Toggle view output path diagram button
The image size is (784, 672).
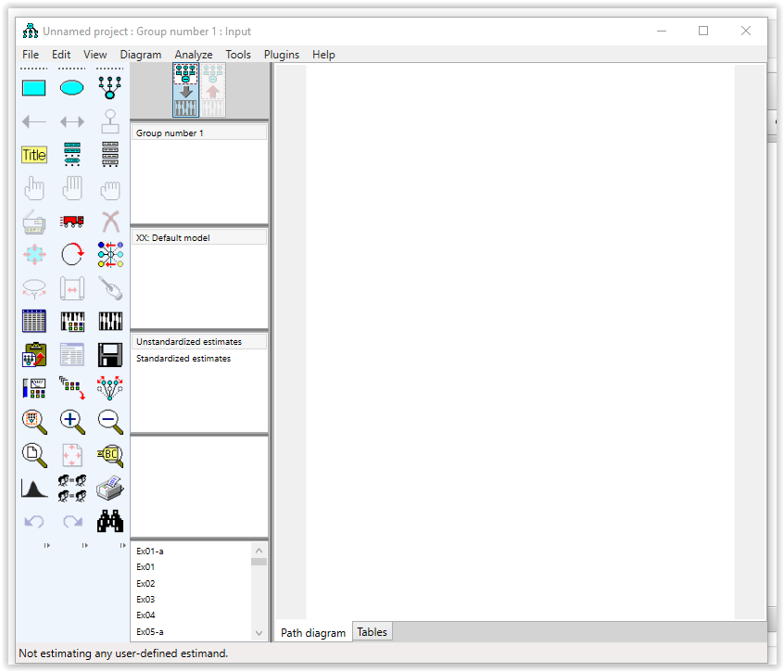(213, 90)
